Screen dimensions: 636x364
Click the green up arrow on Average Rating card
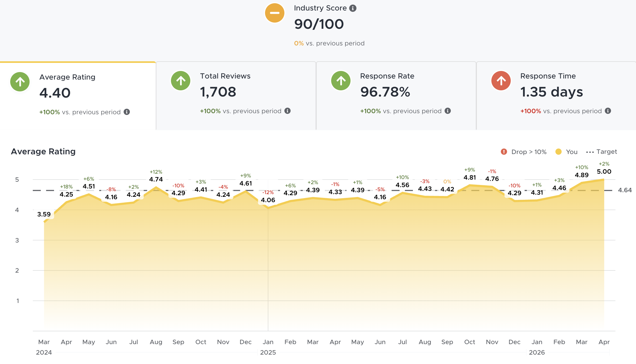[x=20, y=82]
